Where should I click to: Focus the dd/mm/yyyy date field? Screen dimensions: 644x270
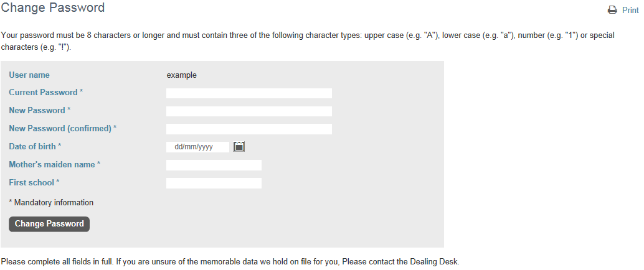tap(197, 147)
